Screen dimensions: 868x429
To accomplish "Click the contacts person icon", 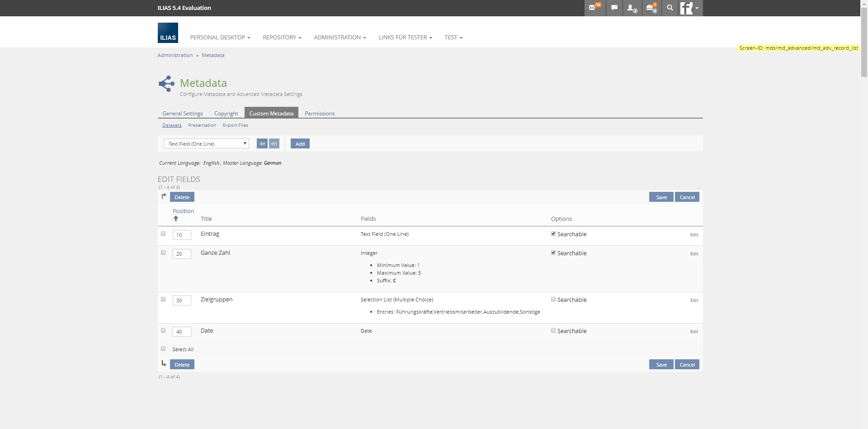I will click(x=631, y=8).
